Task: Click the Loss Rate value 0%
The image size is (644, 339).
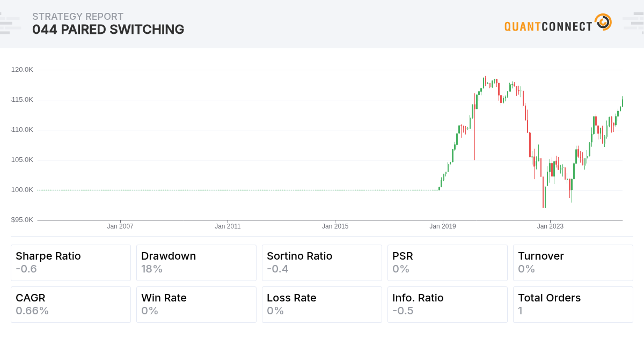Action: click(x=275, y=311)
